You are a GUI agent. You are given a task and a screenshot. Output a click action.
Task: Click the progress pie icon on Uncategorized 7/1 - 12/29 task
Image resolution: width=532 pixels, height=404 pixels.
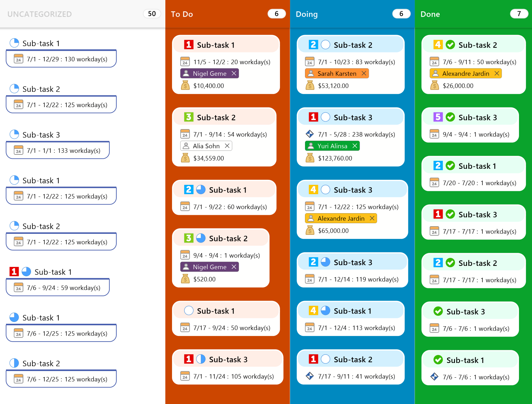pyautogui.click(x=14, y=43)
